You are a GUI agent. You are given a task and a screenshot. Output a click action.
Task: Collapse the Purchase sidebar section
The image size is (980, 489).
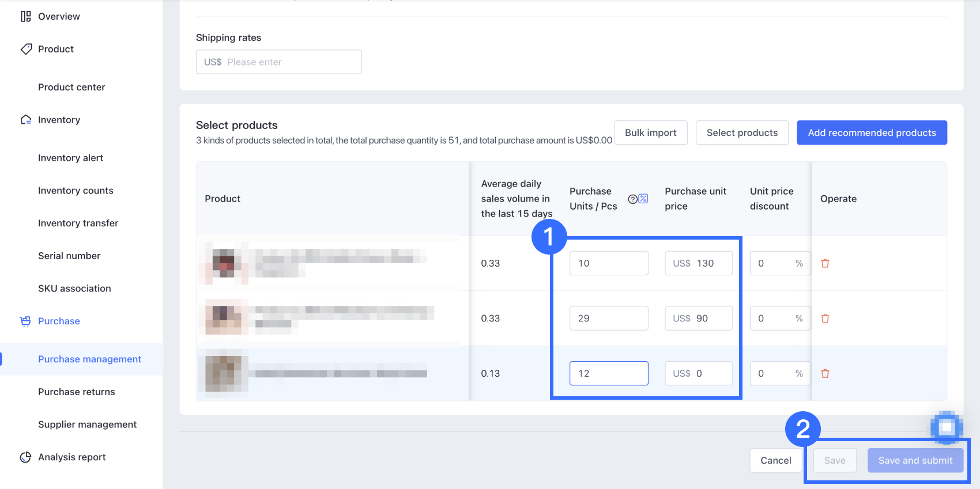[x=59, y=321]
